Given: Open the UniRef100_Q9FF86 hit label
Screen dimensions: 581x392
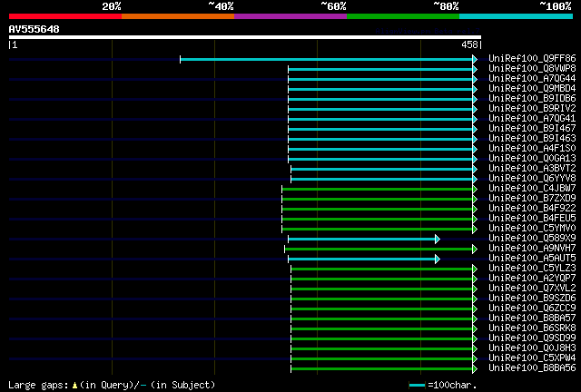Looking at the screenshot, I should click(532, 59).
